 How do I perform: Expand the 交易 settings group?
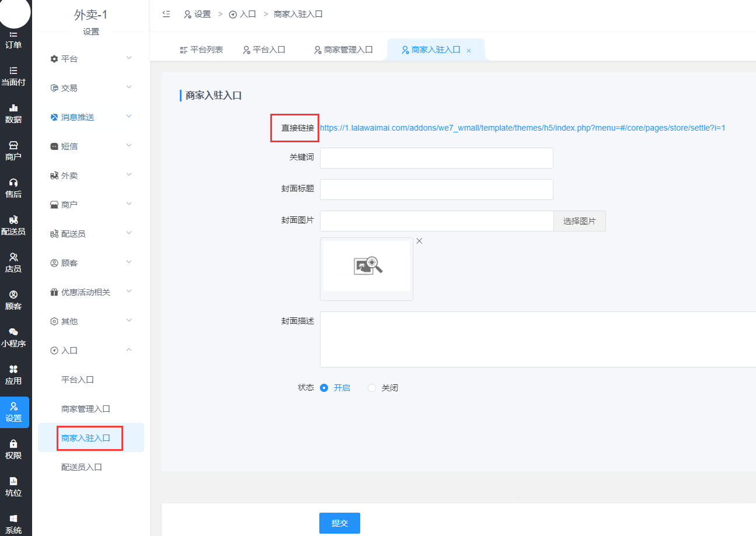91,87
